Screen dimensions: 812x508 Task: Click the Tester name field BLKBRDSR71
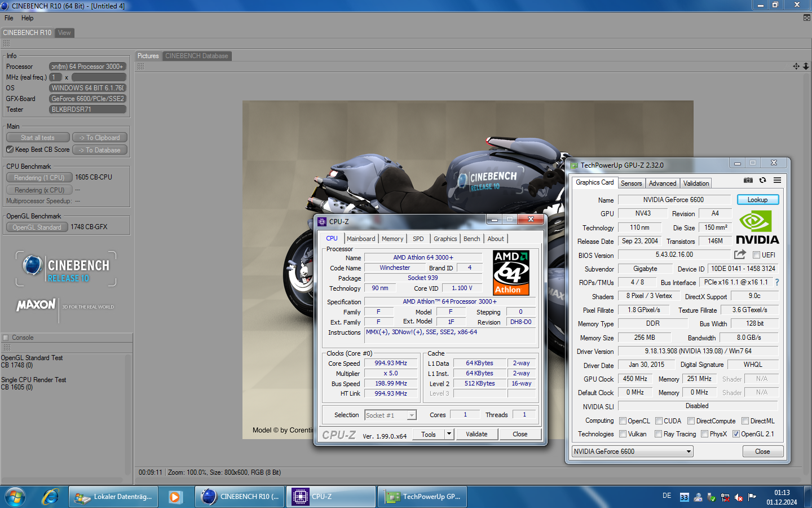[x=87, y=110]
